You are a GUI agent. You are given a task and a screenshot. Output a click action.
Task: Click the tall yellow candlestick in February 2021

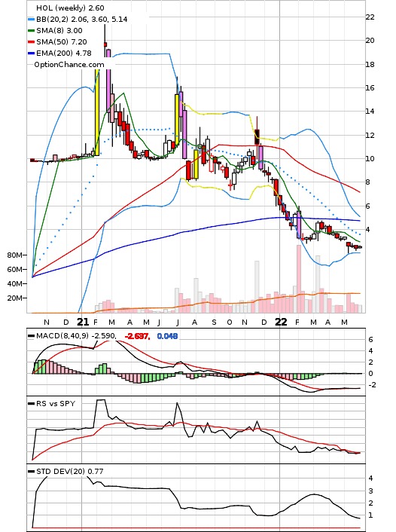pyautogui.click(x=97, y=112)
